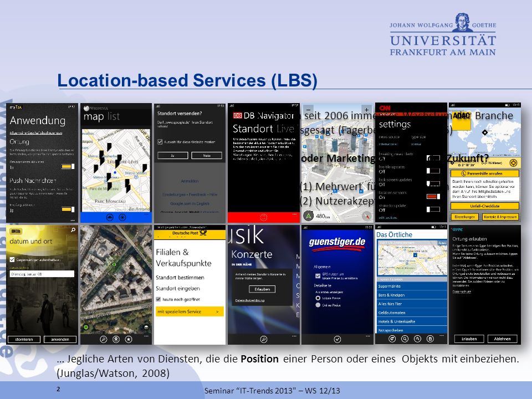Click the checkmark confirm icon in guenstiger.de bar
The image size is (532, 399).
click(x=337, y=339)
